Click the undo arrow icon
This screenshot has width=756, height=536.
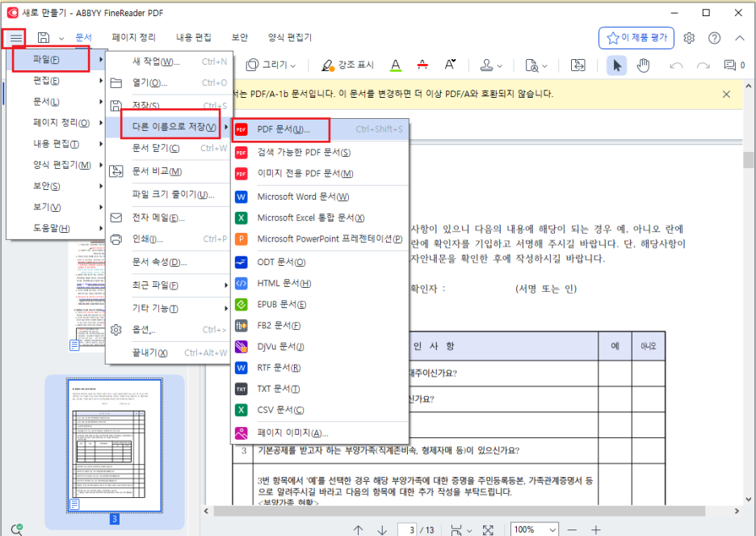676,65
